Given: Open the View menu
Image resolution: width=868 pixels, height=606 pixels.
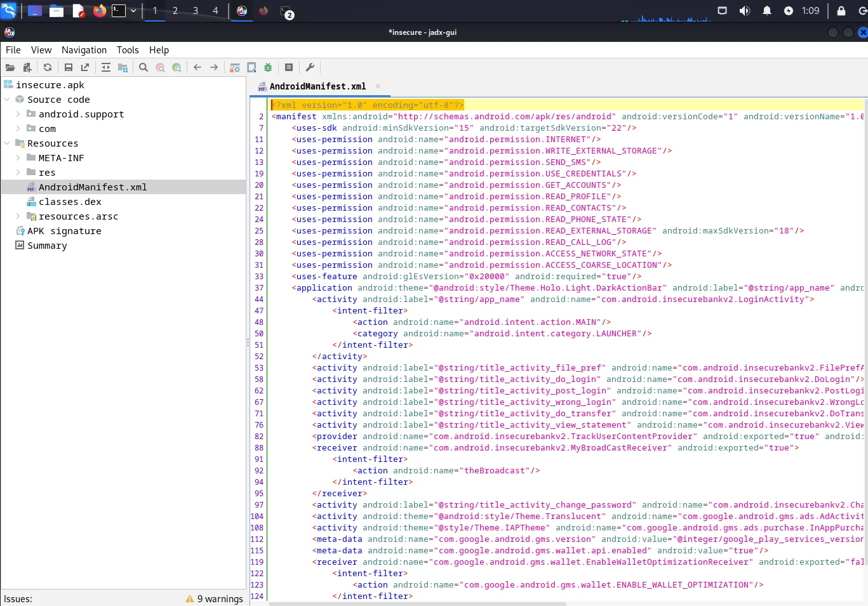Looking at the screenshot, I should [41, 50].
